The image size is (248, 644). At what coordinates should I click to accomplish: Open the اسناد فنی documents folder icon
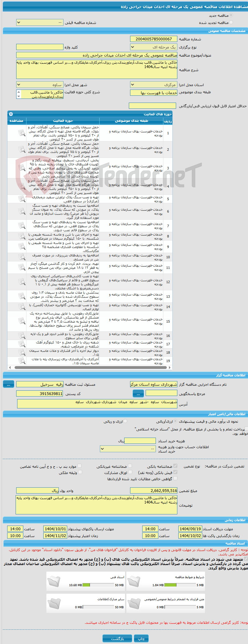point(54,581)
